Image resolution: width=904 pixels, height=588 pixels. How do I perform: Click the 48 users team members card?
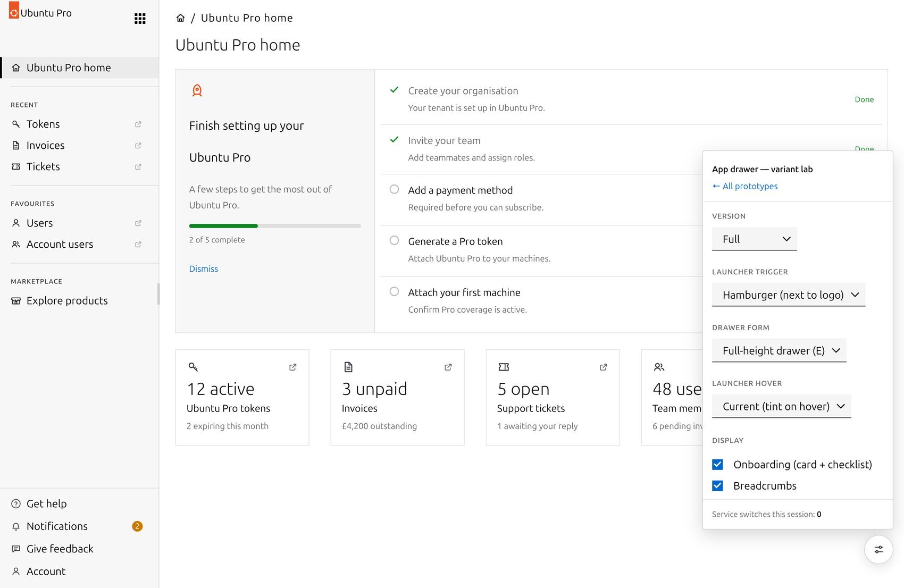click(x=672, y=397)
